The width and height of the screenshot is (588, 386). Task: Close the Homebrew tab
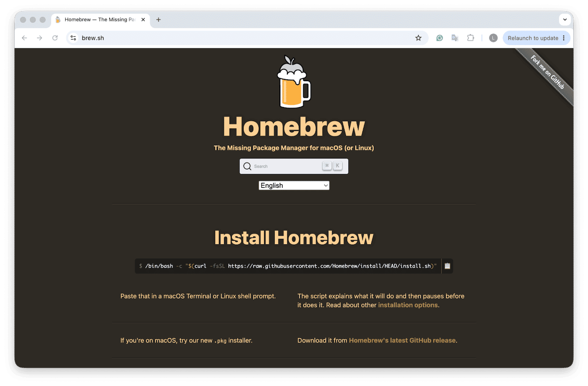tap(143, 20)
